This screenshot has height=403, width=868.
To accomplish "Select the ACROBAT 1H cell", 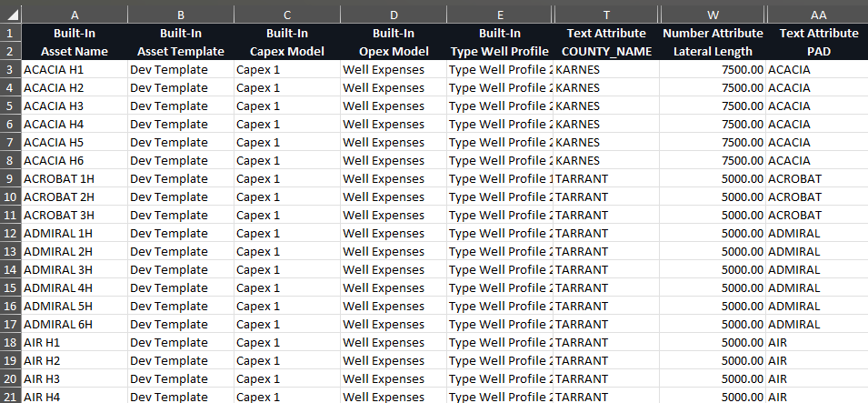I will pyautogui.click(x=75, y=178).
